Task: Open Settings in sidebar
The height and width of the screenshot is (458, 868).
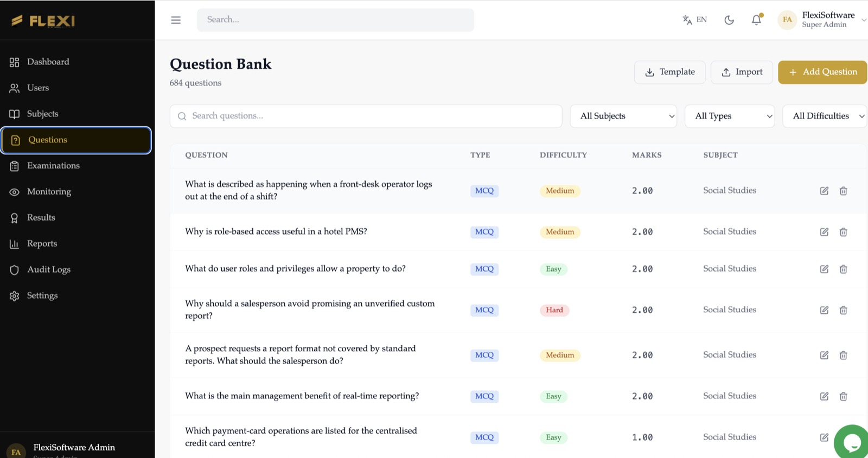Action: (x=76, y=296)
